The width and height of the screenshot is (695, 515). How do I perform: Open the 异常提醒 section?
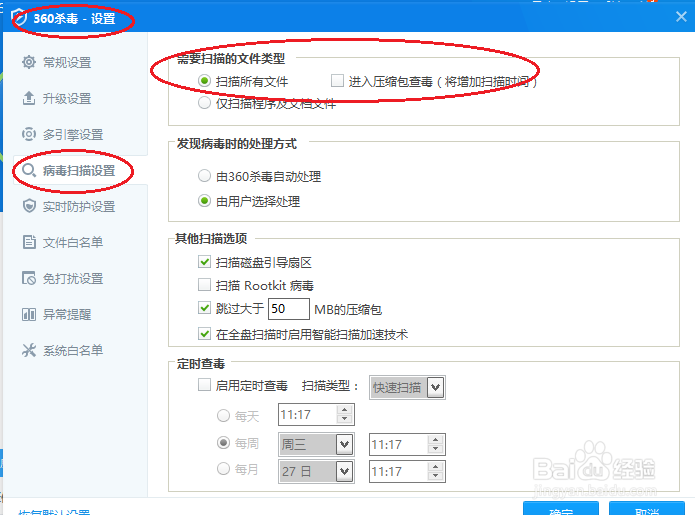pos(67,315)
